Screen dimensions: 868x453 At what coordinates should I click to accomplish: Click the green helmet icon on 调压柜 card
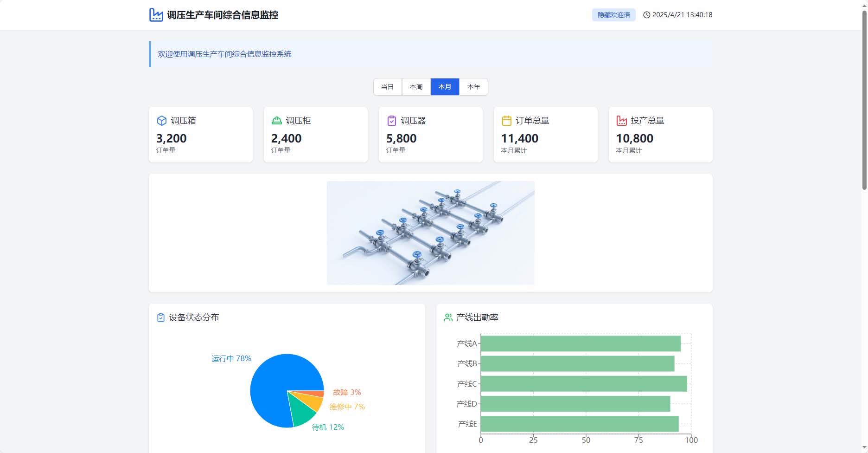(x=276, y=121)
